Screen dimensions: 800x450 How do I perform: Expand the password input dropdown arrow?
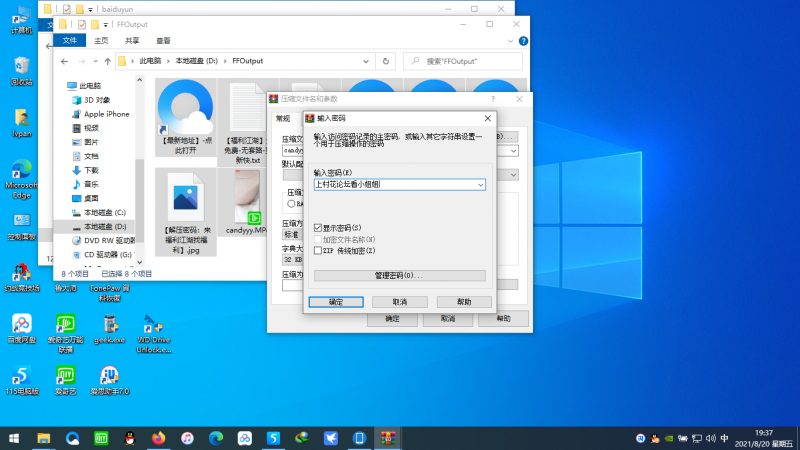(x=480, y=185)
